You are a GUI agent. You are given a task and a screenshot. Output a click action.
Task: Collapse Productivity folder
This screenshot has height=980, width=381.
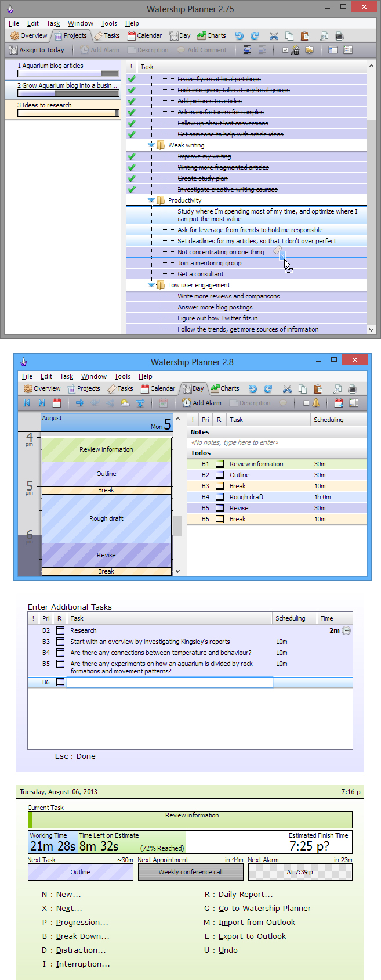pyautogui.click(x=151, y=200)
